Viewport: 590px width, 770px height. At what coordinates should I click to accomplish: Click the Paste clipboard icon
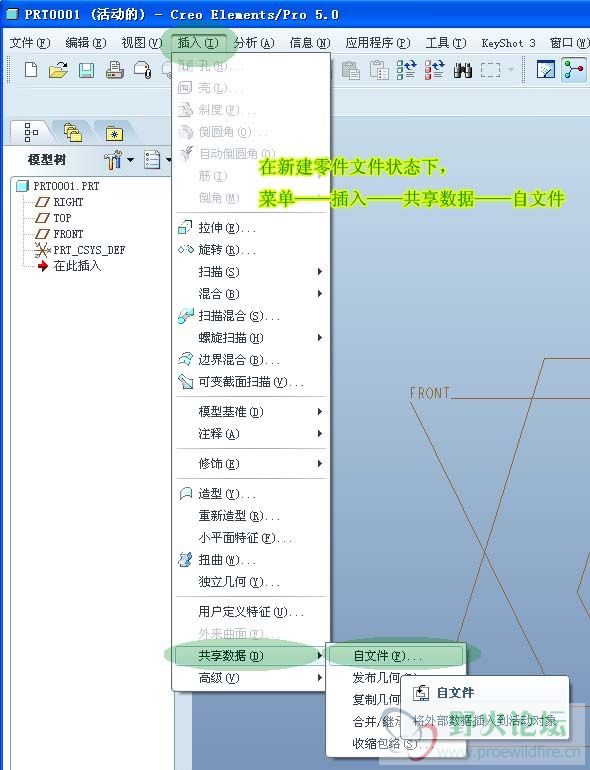[x=351, y=70]
